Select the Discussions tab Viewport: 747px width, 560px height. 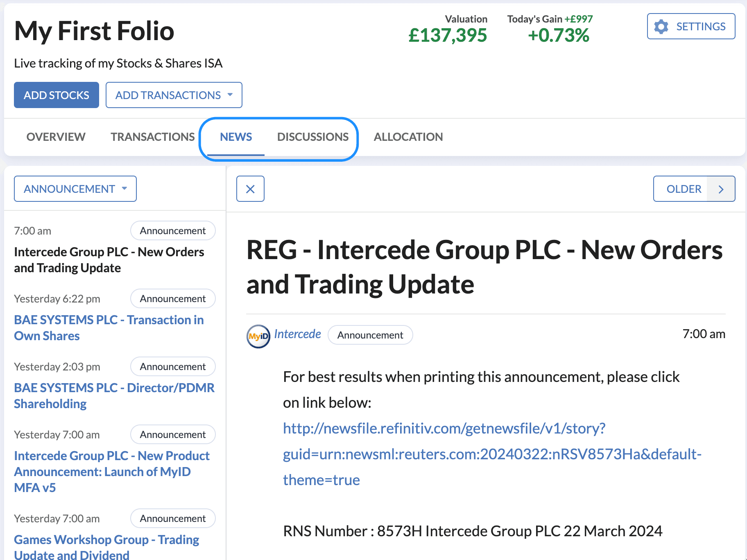click(x=312, y=137)
